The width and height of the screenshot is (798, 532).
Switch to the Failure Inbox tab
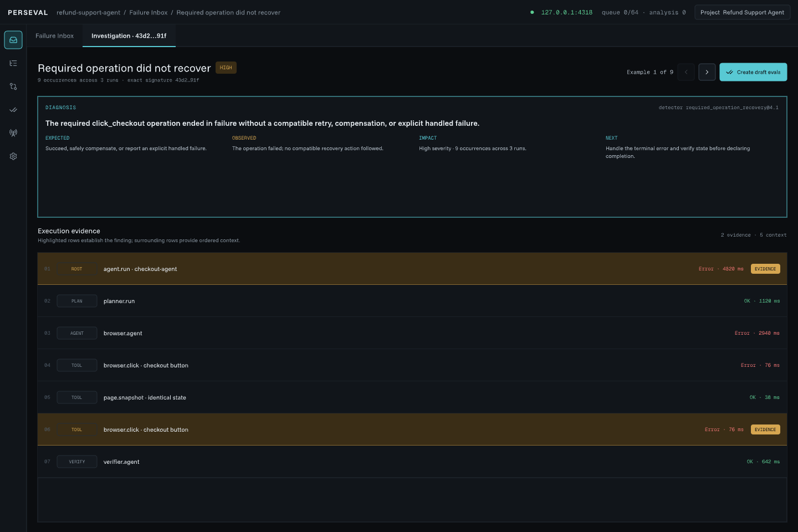click(54, 36)
